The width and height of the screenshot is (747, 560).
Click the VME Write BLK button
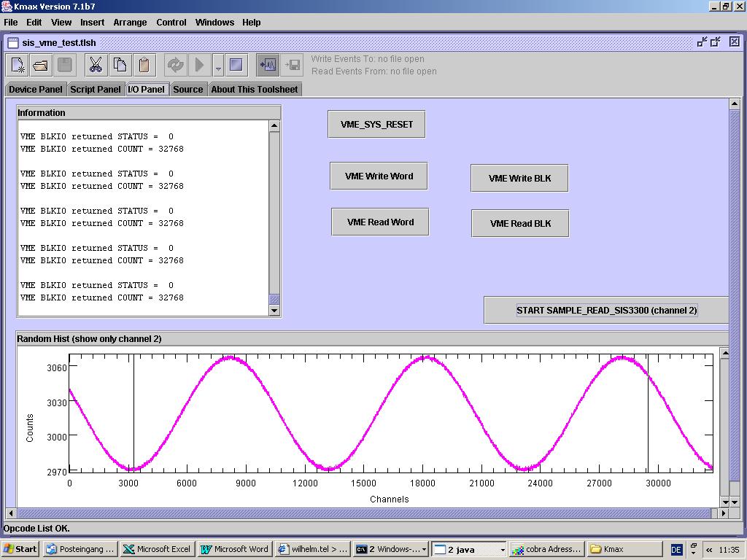[x=519, y=178]
